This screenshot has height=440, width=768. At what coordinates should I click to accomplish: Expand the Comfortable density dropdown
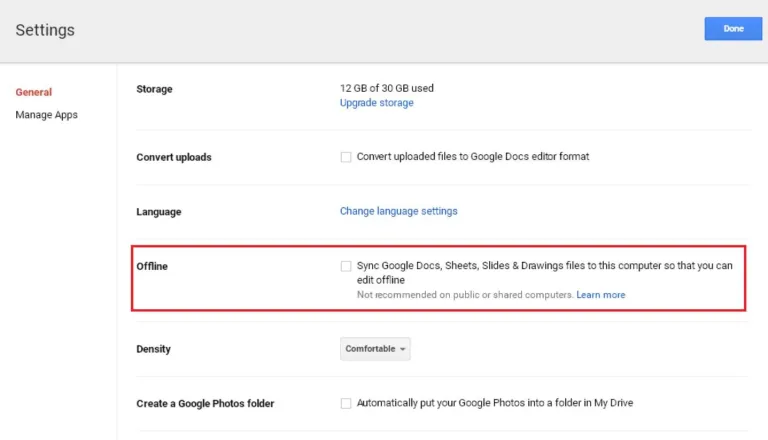tap(375, 349)
